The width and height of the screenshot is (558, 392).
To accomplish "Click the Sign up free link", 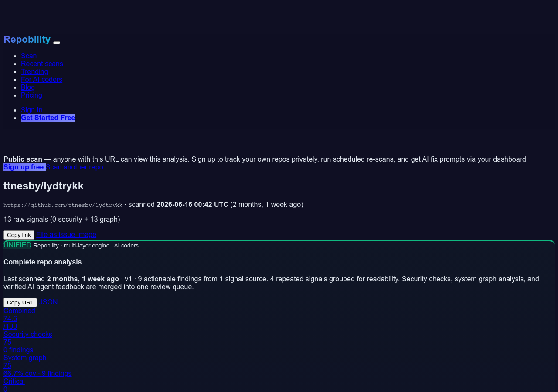I will tap(24, 167).
